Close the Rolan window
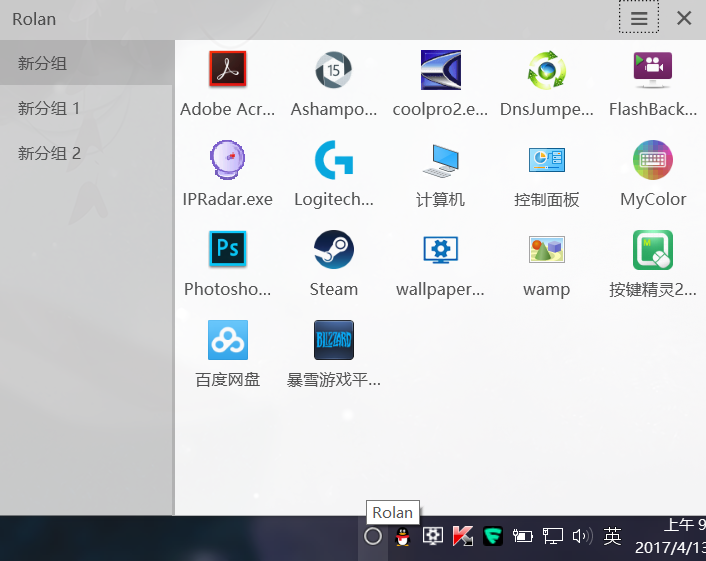The height and width of the screenshot is (561, 706). click(x=684, y=18)
